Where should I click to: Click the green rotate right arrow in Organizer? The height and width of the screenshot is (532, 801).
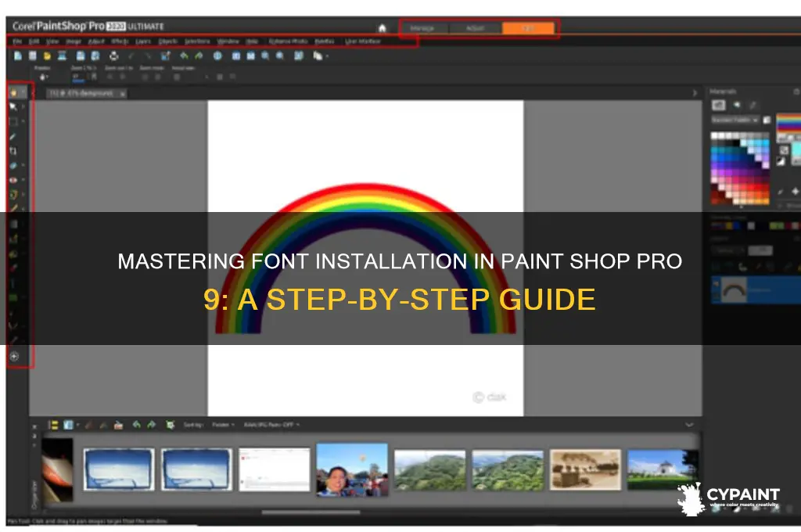[151, 425]
